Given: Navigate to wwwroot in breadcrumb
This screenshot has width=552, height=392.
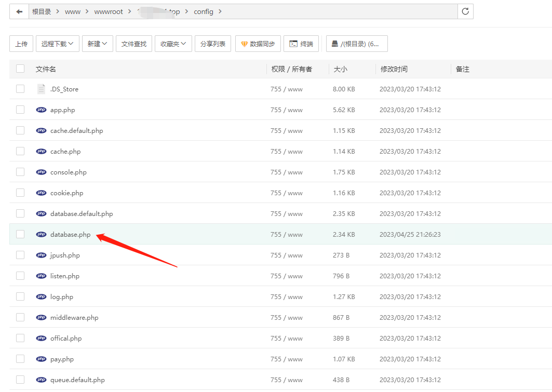Looking at the screenshot, I should pos(109,11).
